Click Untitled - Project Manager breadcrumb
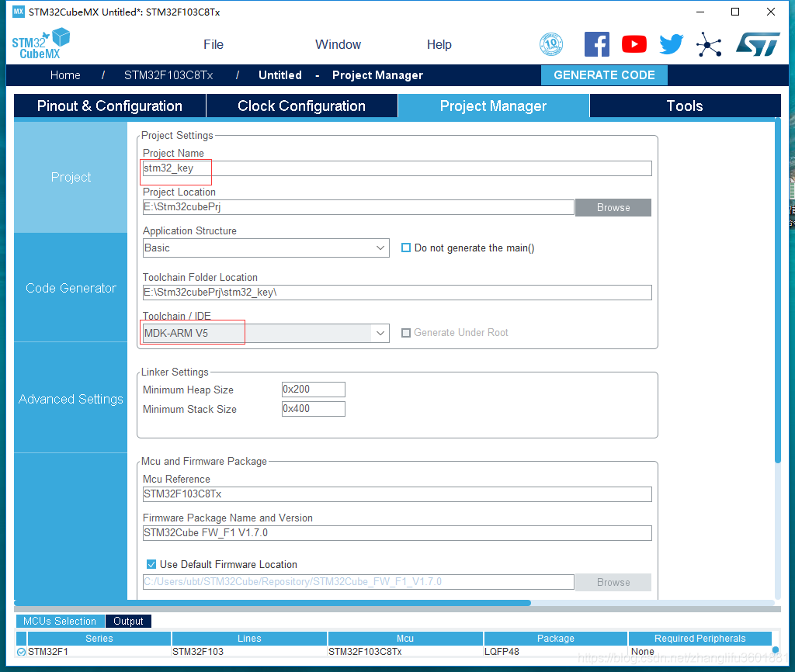Viewport: 795px width, 672px height. (341, 75)
